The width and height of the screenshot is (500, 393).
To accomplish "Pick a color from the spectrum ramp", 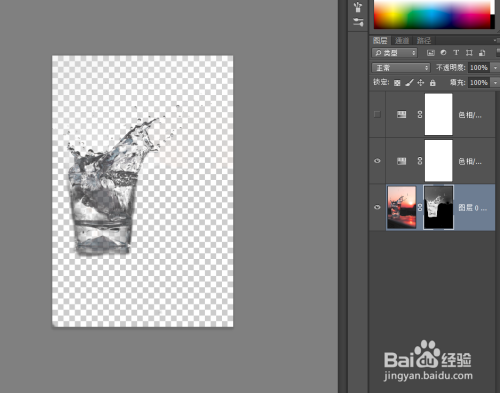I will [x=432, y=14].
